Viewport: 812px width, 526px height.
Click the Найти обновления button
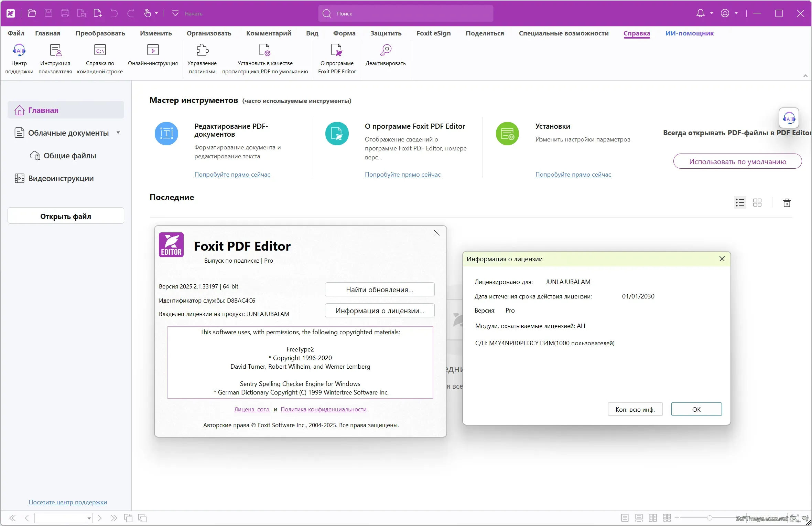(379, 290)
